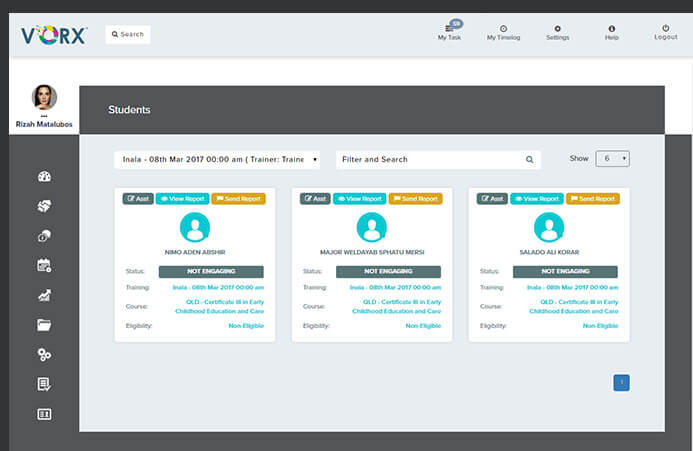693x451 pixels.
Task: Click Salado Ali Korar NOT ENGAGING status
Action: (x=565, y=271)
